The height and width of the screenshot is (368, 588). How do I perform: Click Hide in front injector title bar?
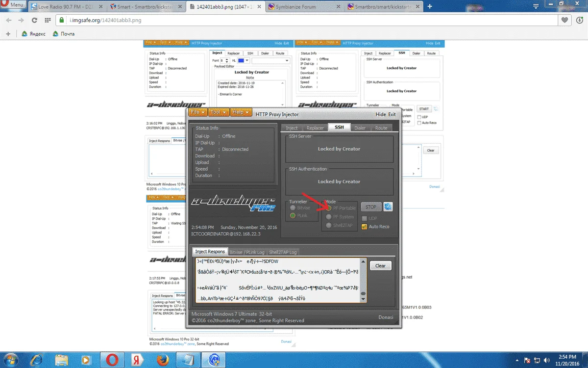381,114
